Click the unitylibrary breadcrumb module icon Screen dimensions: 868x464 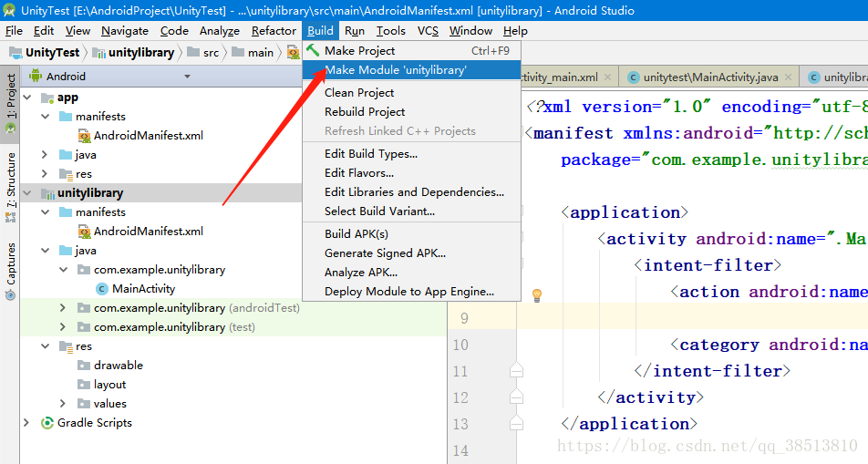pyautogui.click(x=98, y=53)
